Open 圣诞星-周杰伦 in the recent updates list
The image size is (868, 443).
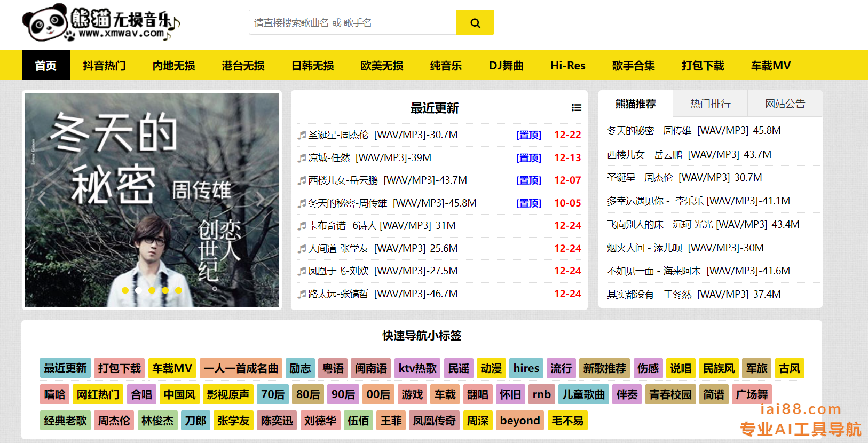(x=383, y=135)
